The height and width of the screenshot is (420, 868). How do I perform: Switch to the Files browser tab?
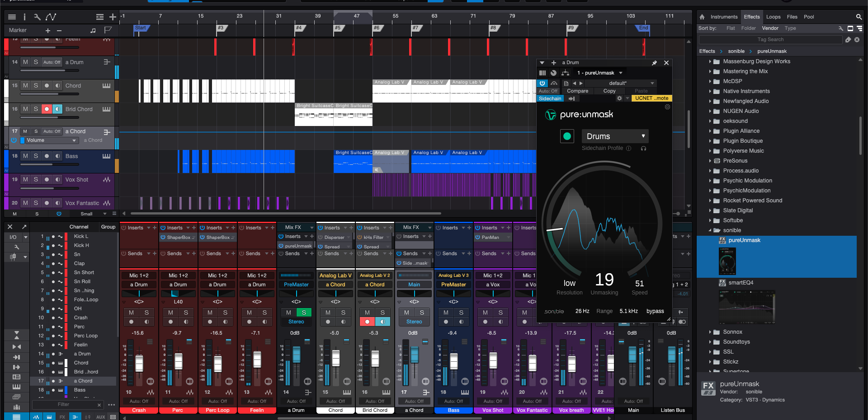(x=792, y=17)
